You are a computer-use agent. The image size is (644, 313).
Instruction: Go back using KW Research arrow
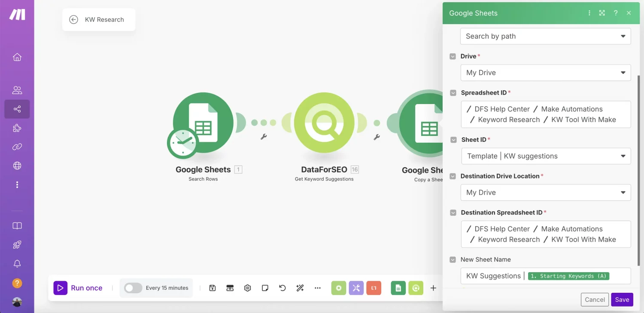74,19
